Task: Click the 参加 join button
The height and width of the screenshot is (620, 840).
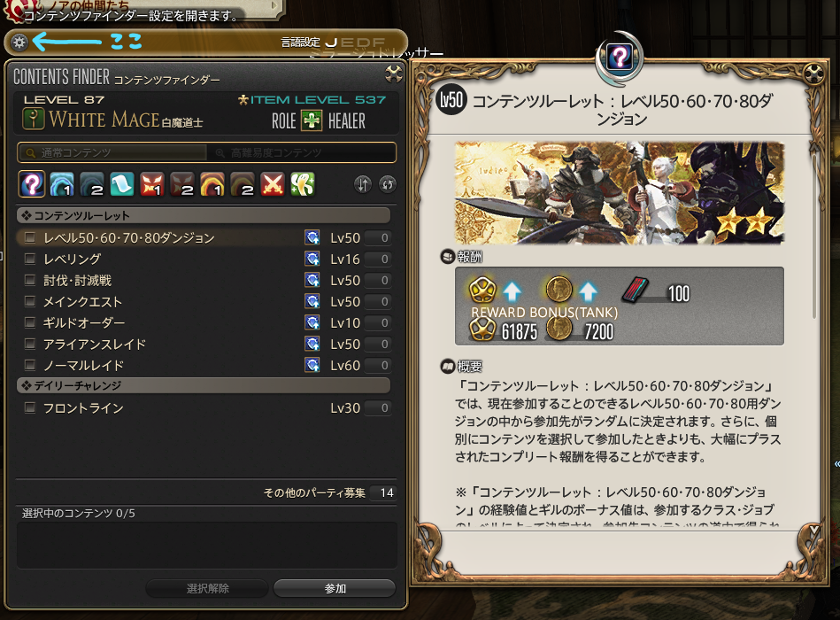Action: click(x=335, y=588)
